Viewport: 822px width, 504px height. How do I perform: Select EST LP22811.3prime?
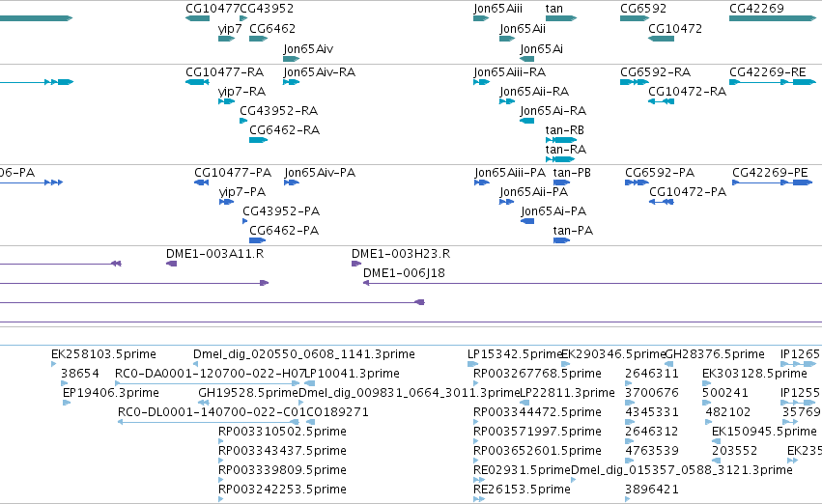click(524, 403)
